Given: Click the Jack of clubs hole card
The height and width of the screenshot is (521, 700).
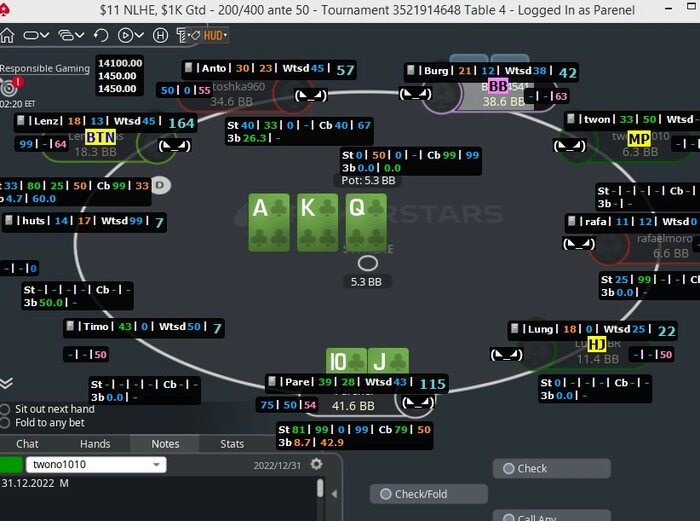Looking at the screenshot, I should tap(388, 361).
